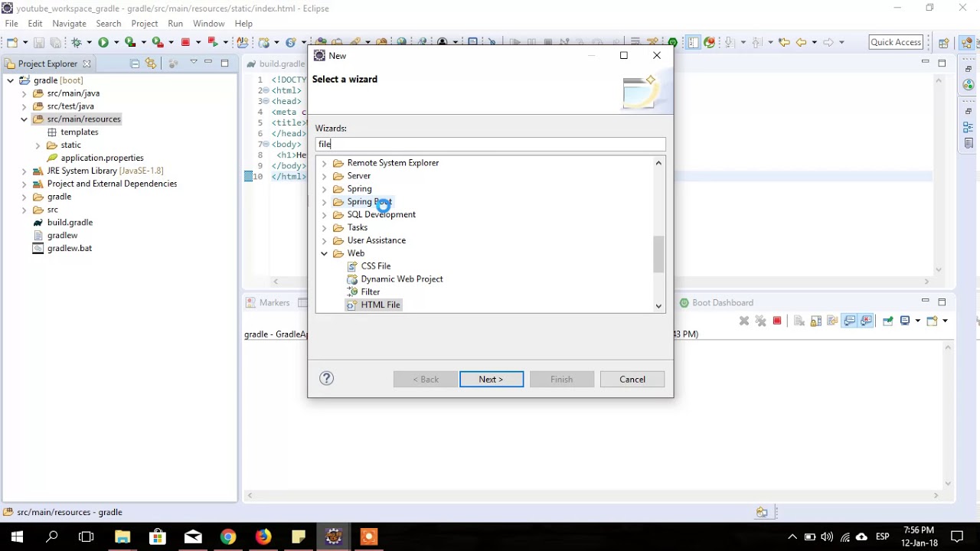Viewport: 980px width, 551px height.
Task: Switch to the Markers tab
Action: point(268,302)
